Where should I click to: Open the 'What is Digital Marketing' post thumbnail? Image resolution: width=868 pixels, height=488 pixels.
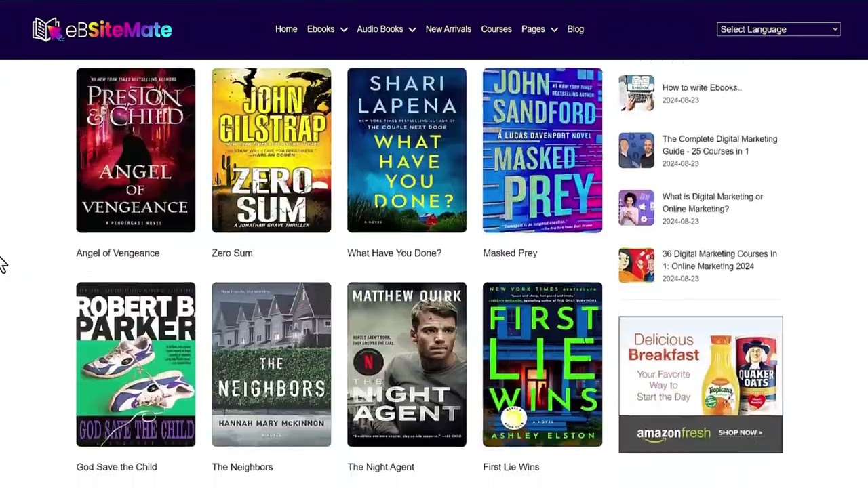tap(636, 207)
